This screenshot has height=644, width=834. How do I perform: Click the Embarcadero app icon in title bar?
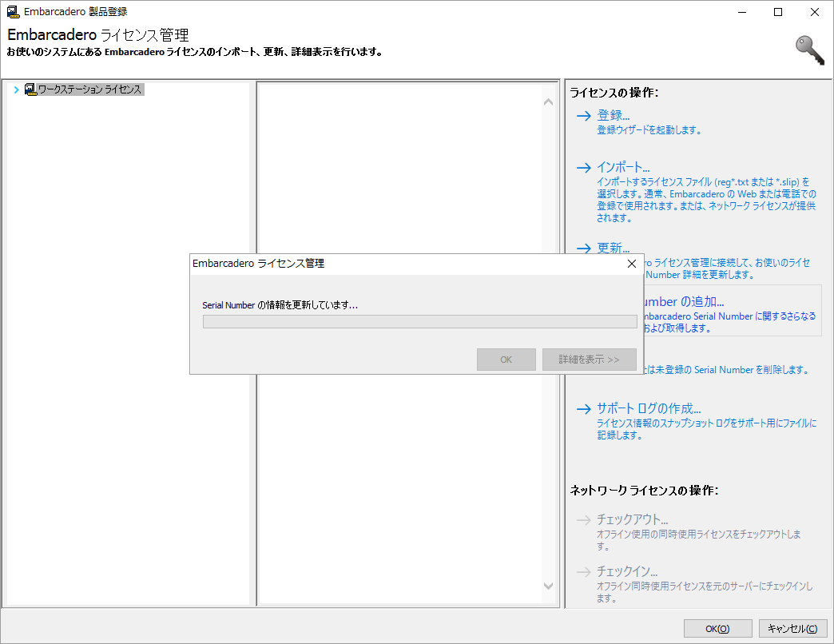point(13,12)
